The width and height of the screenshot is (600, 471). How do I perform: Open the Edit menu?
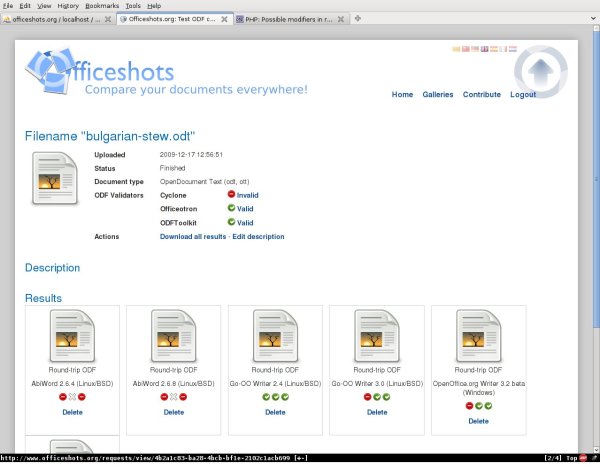coord(25,6)
